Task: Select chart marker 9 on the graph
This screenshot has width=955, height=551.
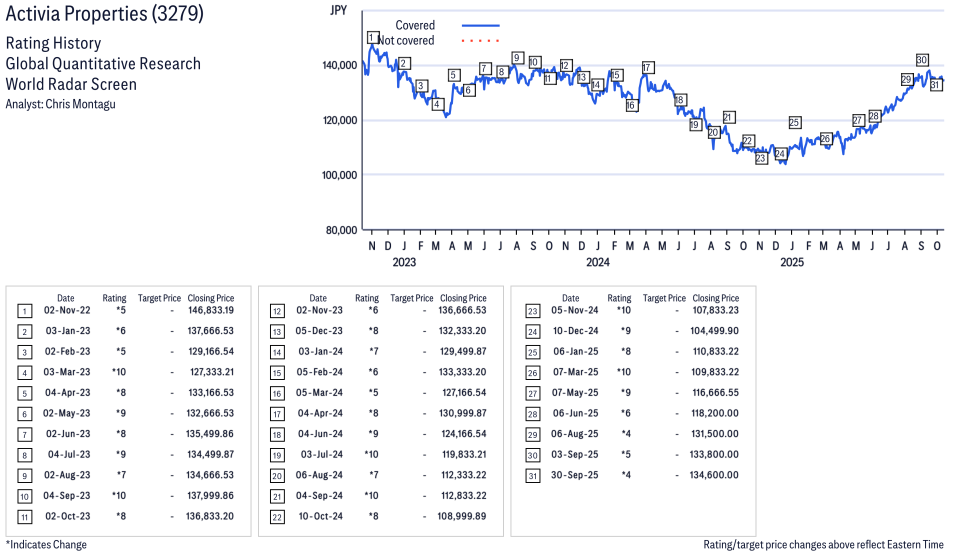Action: (x=517, y=58)
